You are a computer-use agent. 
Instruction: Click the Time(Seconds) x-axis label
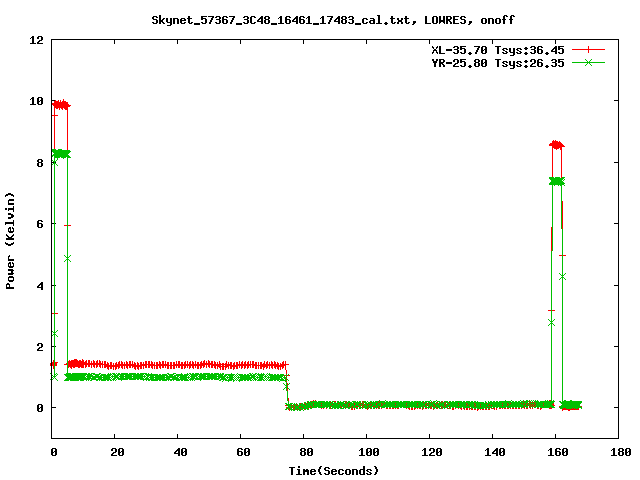(333, 471)
